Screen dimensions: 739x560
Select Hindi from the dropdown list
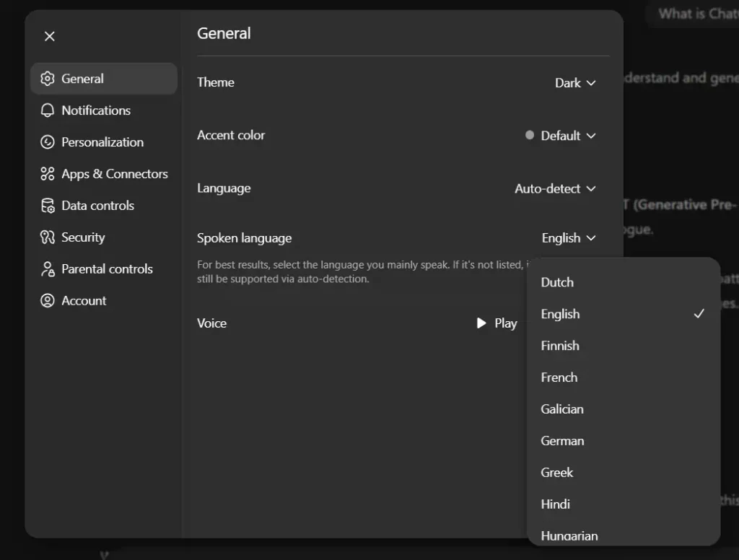556,504
